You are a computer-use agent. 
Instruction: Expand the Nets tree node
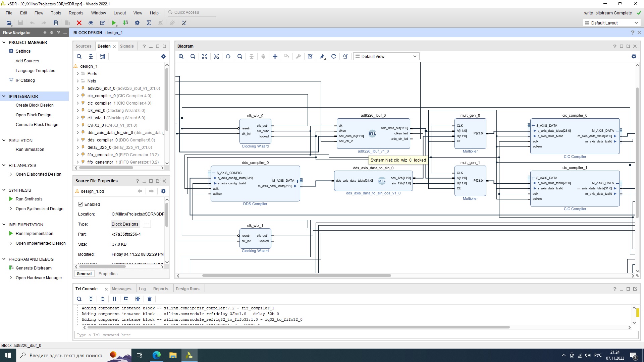click(x=77, y=81)
